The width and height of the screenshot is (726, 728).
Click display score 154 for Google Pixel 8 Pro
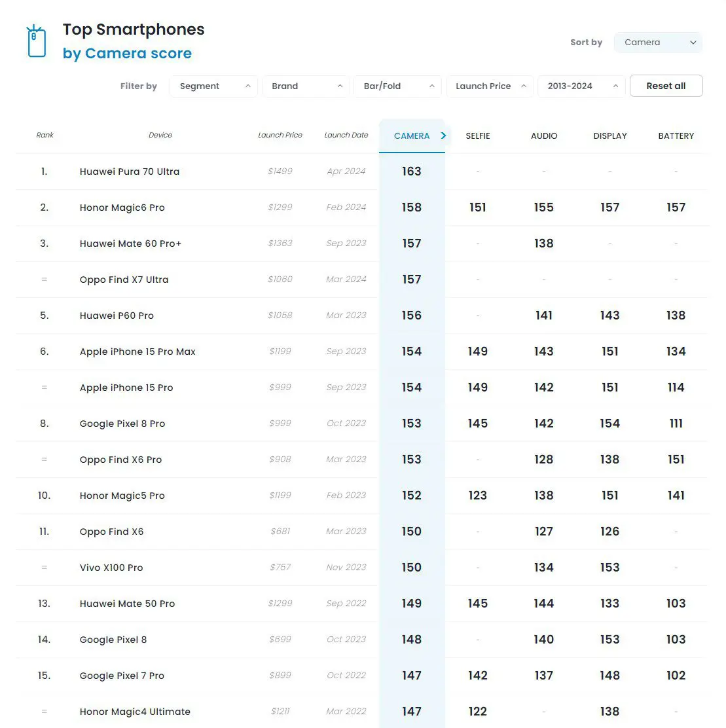610,424
